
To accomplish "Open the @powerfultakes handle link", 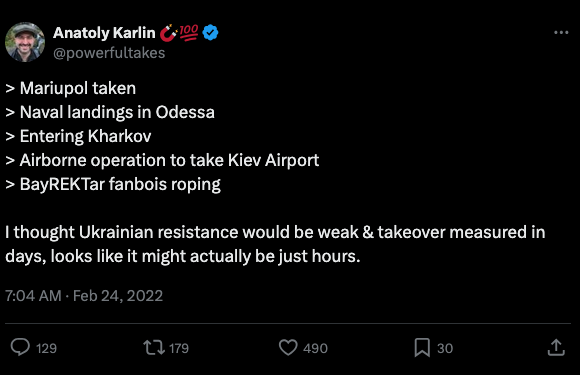I will [x=109, y=53].
